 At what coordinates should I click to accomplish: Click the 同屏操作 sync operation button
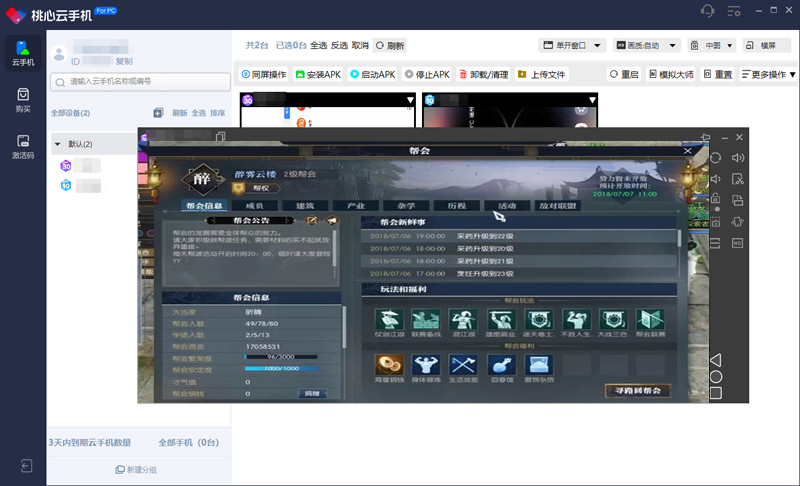pos(263,74)
